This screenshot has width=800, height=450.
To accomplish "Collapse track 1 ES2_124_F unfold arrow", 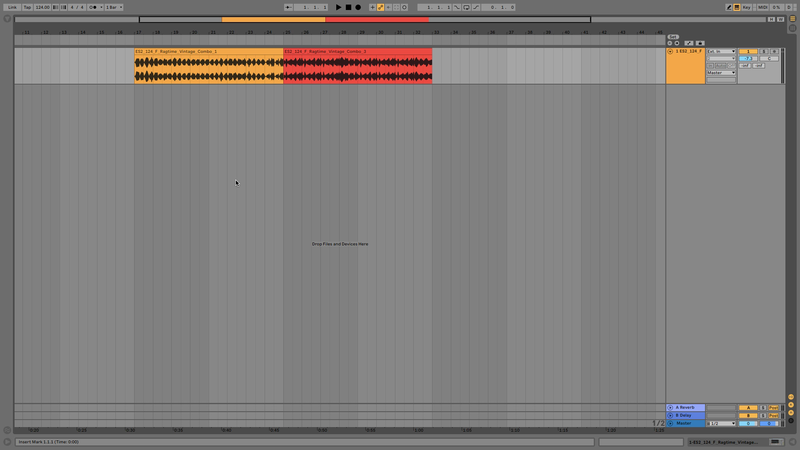I will [x=670, y=52].
